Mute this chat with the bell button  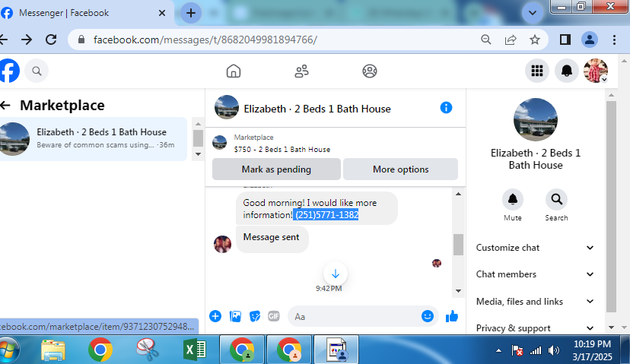[x=513, y=199]
